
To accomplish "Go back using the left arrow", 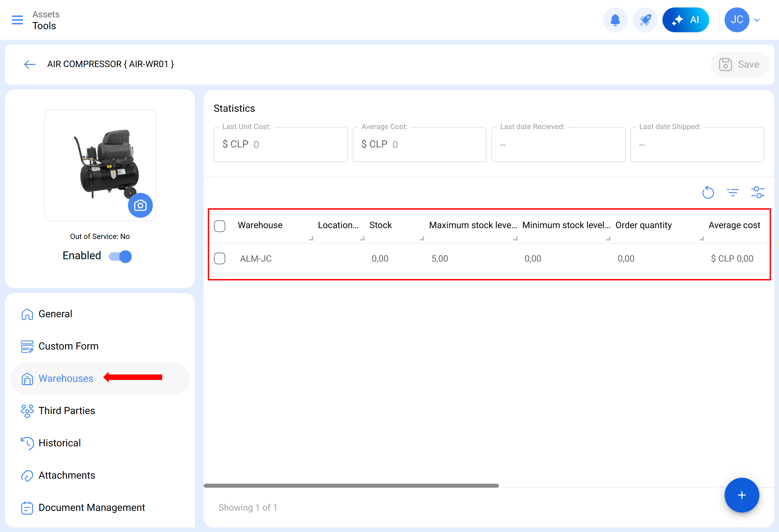I will (30, 64).
